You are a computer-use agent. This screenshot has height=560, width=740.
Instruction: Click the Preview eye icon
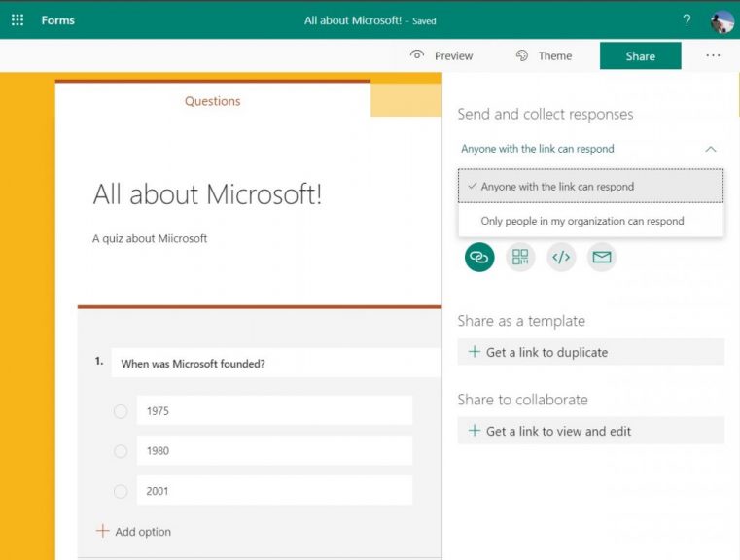tap(417, 54)
